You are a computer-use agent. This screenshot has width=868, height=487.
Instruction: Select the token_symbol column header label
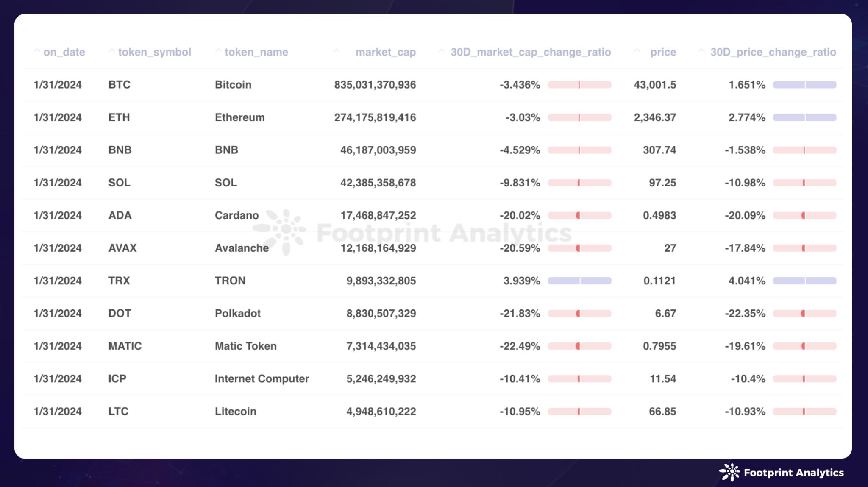(155, 52)
